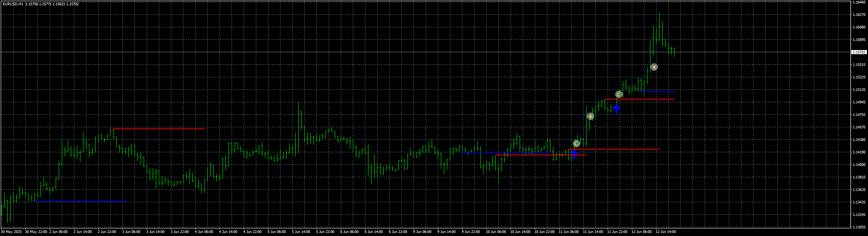Click the 3 Jun 14:00 time label
Viewport: 868px width, 236px height.
coord(155,232)
